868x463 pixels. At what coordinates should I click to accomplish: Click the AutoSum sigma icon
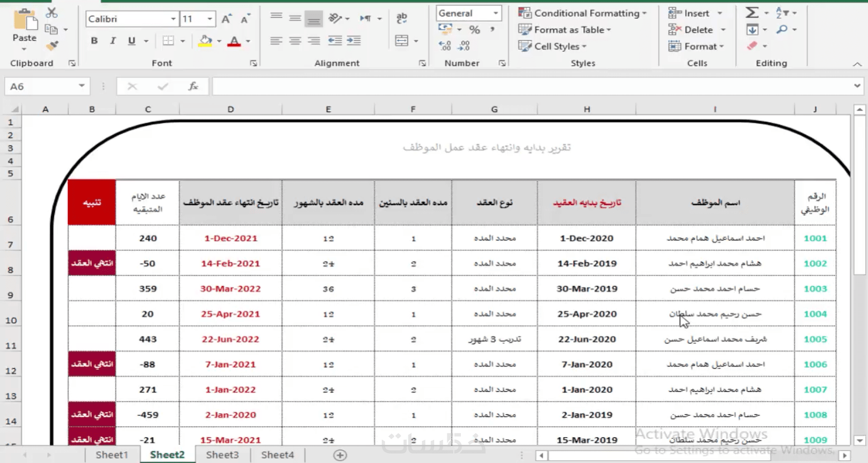(x=752, y=13)
